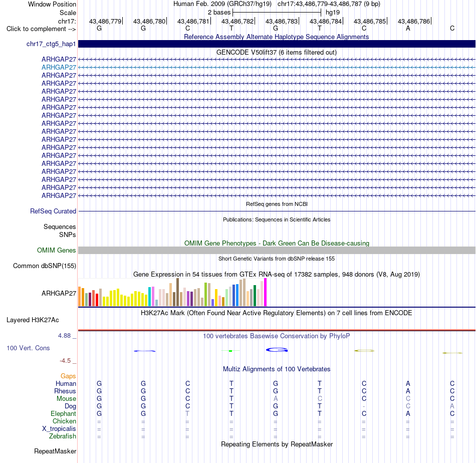Select the X_tropicalis species row label
The image size is (476, 463).
click(59, 429)
